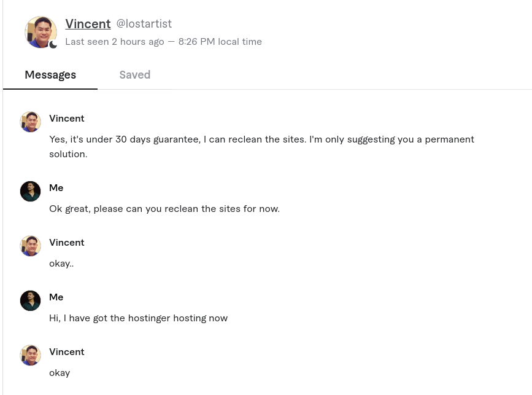Click the 'Last seen 2 hours ago' status text
The height and width of the screenshot is (395, 532).
115,42
